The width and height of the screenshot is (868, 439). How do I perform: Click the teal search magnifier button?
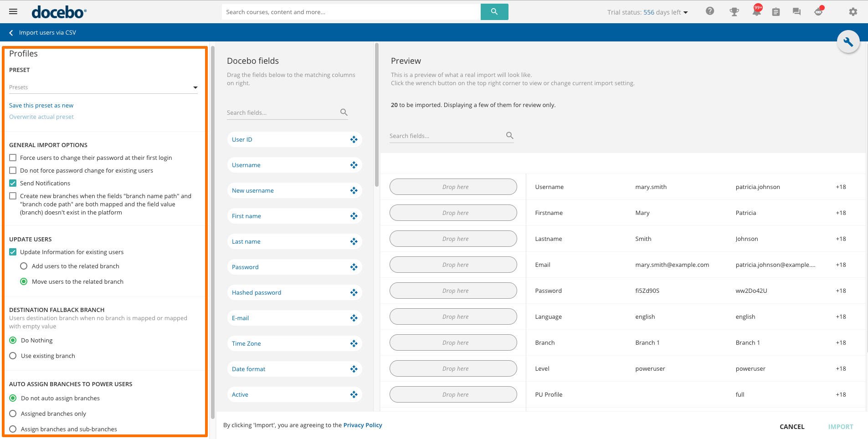point(494,12)
